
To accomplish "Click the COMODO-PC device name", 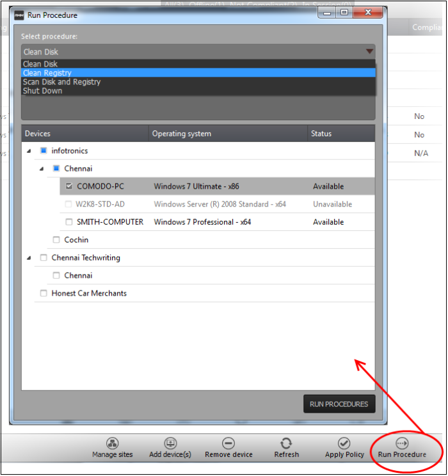I will [100, 186].
